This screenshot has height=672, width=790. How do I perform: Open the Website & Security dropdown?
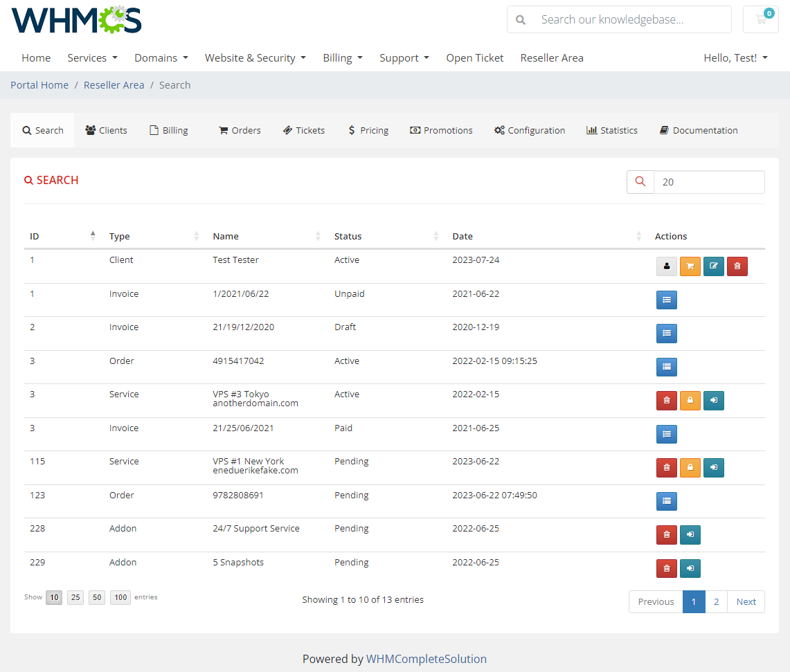(255, 57)
